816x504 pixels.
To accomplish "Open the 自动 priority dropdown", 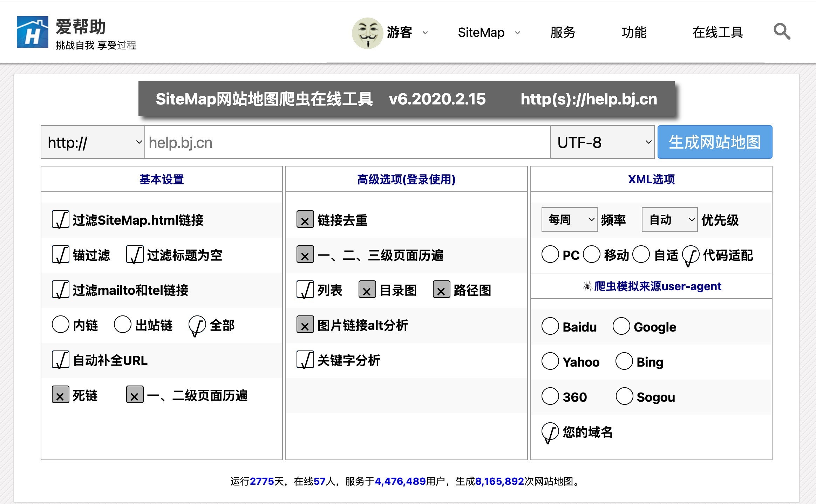I will (669, 219).
